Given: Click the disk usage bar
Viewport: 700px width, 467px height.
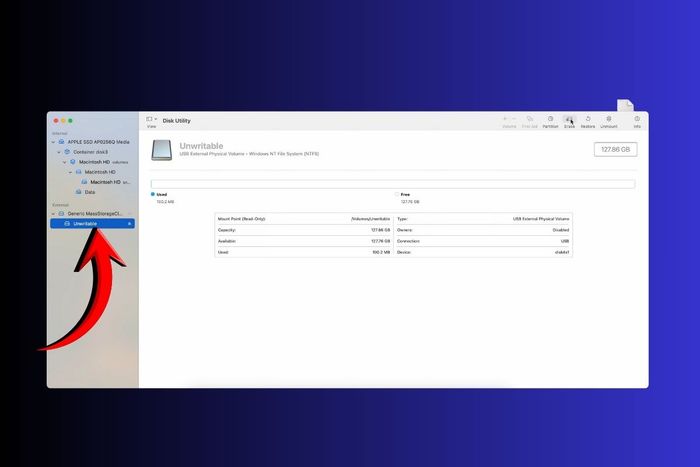Looking at the screenshot, I should 393,184.
